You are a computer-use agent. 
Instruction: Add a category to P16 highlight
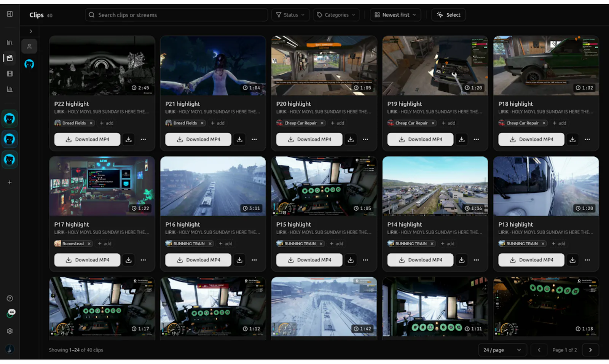pyautogui.click(x=225, y=244)
